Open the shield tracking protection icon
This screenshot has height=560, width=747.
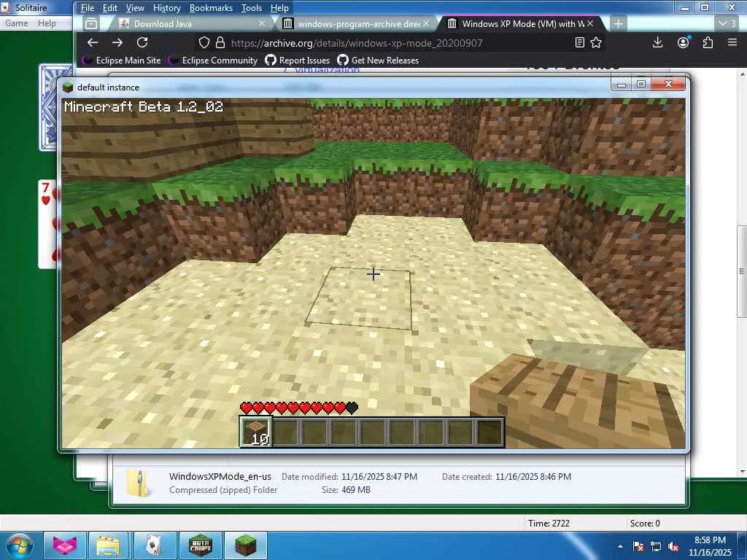coord(204,43)
